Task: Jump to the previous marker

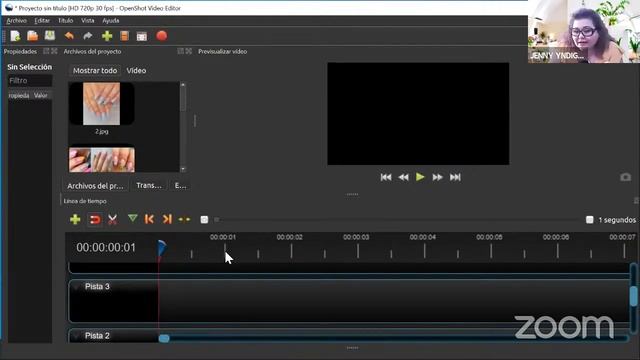Action: click(149, 219)
